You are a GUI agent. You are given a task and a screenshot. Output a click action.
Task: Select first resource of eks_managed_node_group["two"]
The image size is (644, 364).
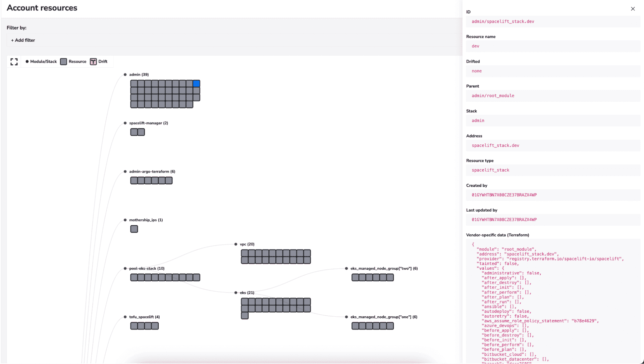pos(355,278)
